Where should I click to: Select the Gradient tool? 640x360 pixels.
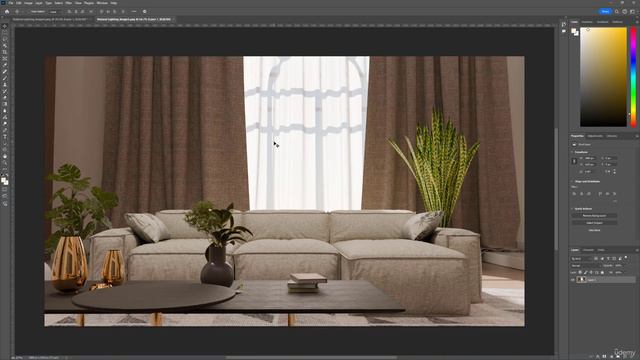coord(5,104)
